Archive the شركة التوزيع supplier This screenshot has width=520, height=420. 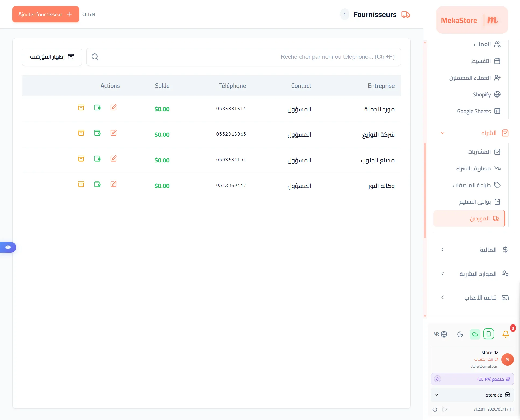(x=81, y=133)
